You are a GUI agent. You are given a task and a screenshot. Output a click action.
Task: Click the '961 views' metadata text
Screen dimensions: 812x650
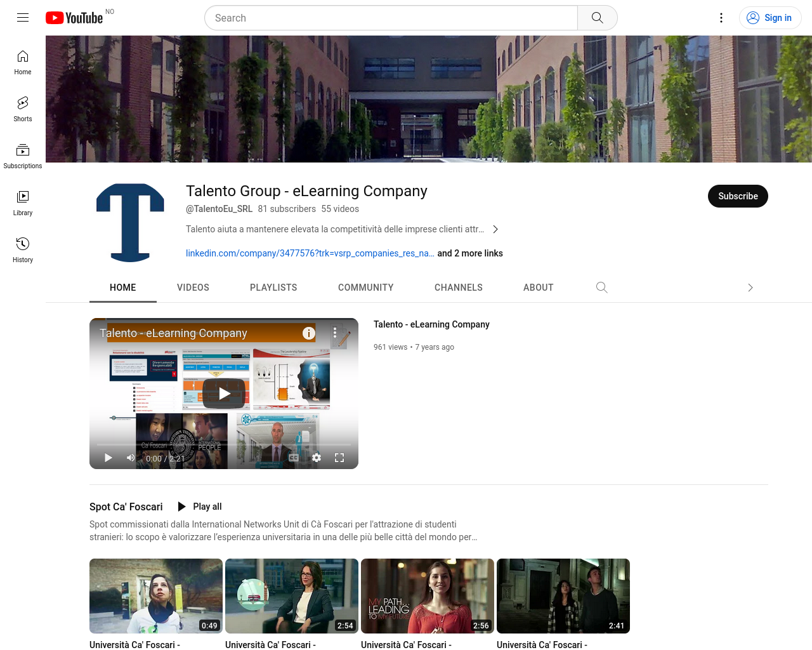[390, 347]
